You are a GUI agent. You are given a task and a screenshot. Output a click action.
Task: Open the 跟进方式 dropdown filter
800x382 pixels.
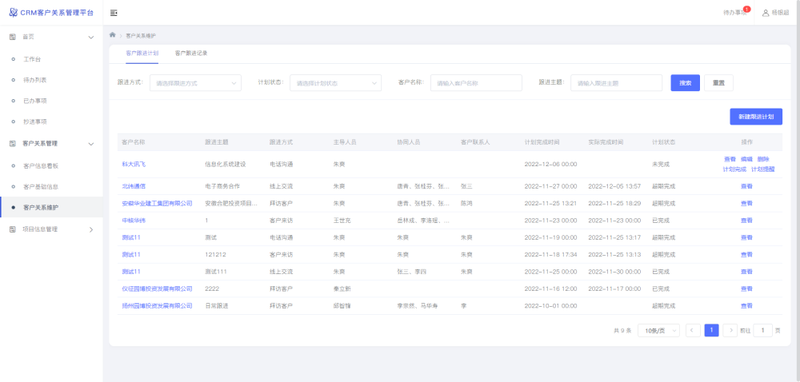[195, 83]
